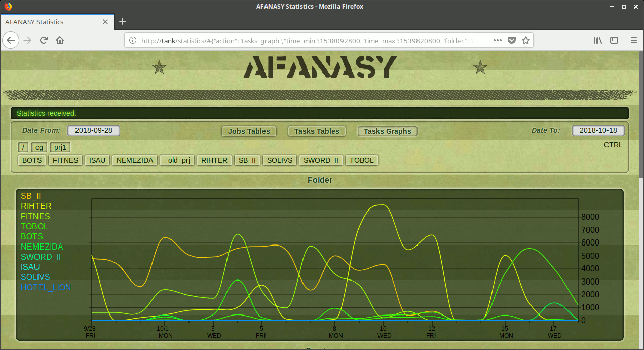
Task: Open the Library icon in toolbar
Action: coord(598,40)
